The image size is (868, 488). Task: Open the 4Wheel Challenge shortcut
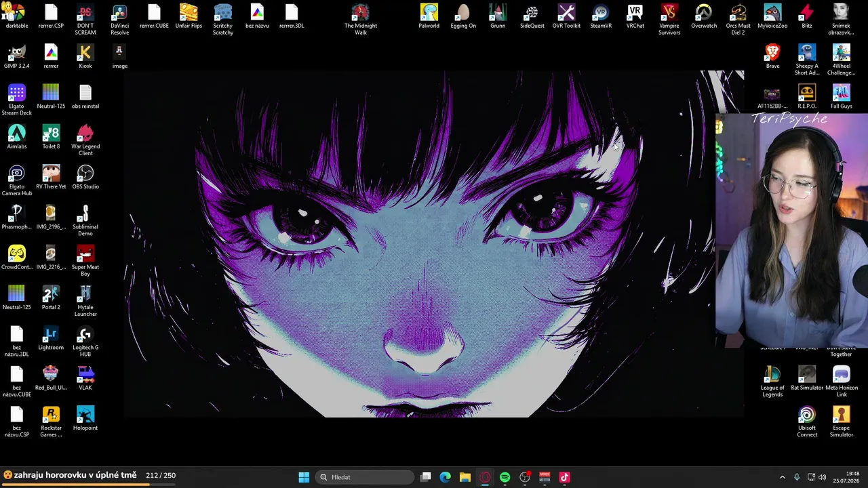pos(842,60)
